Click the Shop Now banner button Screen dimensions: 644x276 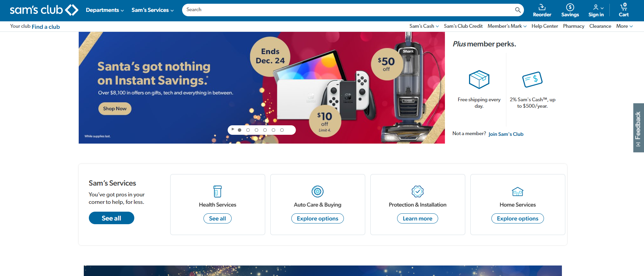pyautogui.click(x=115, y=109)
